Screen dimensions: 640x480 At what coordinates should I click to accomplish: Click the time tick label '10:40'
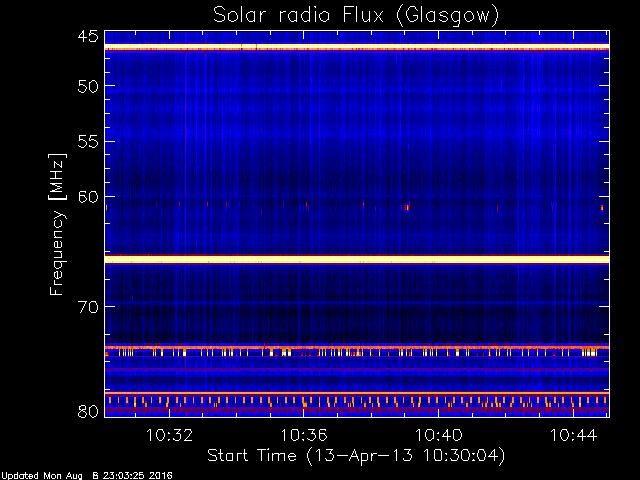point(439,435)
